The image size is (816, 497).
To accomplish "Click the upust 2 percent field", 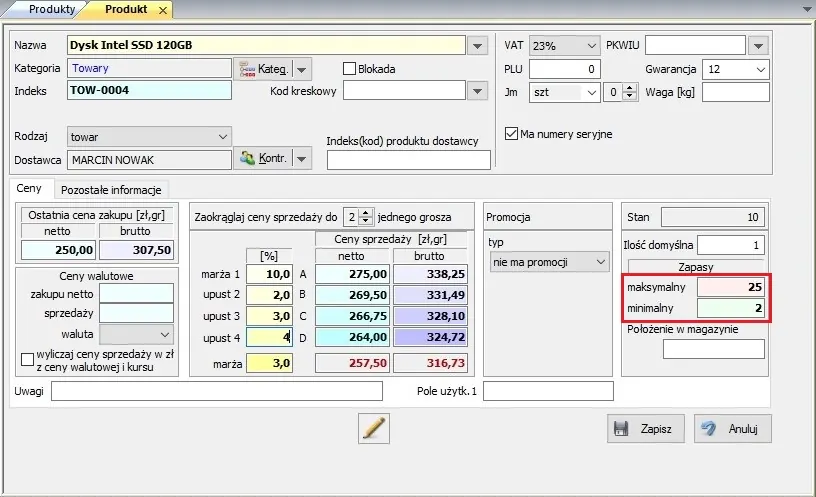I will [x=269, y=295].
